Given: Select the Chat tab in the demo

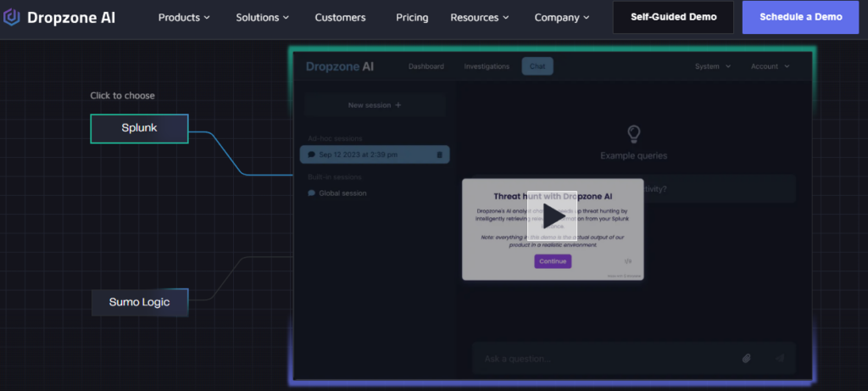Looking at the screenshot, I should tap(537, 66).
